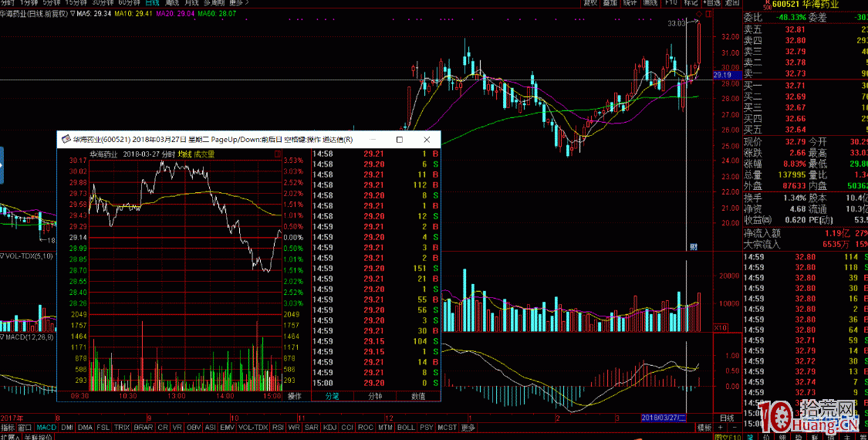
Task: Open the VOL-TDX indicator triangle dropdown
Action: click(2, 256)
